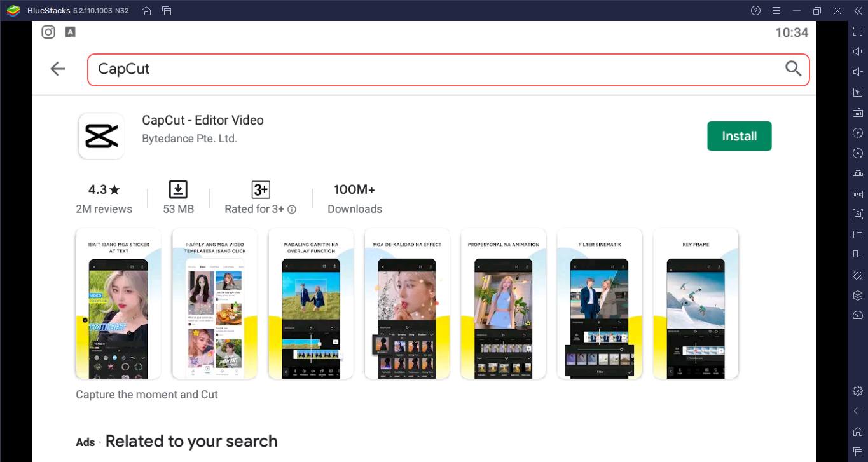
Task: Click the 53 MB download size icon
Action: pos(178,189)
